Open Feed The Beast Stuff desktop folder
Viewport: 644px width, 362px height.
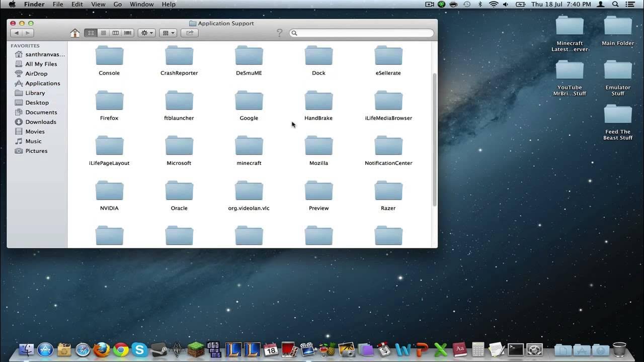[x=618, y=123]
